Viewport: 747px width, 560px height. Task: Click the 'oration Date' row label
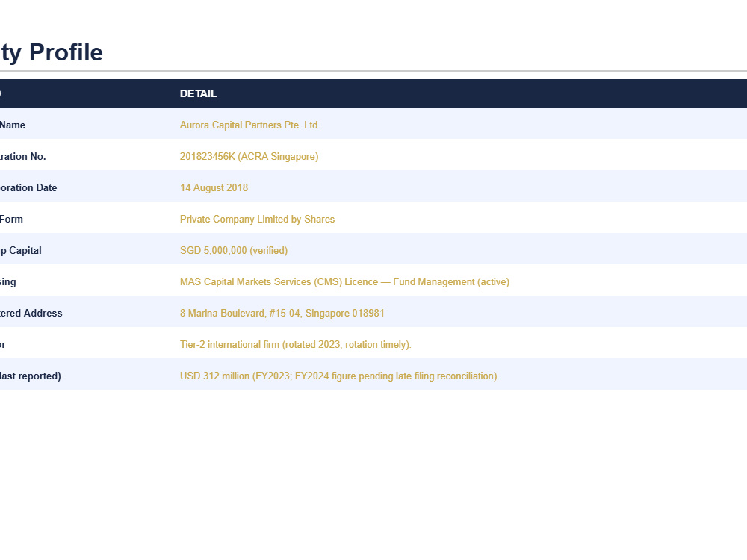tap(28, 188)
